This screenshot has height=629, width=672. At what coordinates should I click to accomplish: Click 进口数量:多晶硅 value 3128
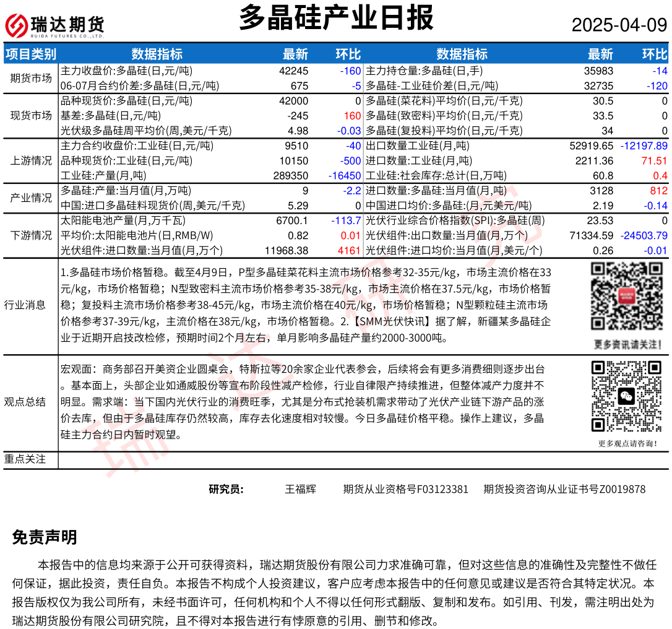[601, 191]
